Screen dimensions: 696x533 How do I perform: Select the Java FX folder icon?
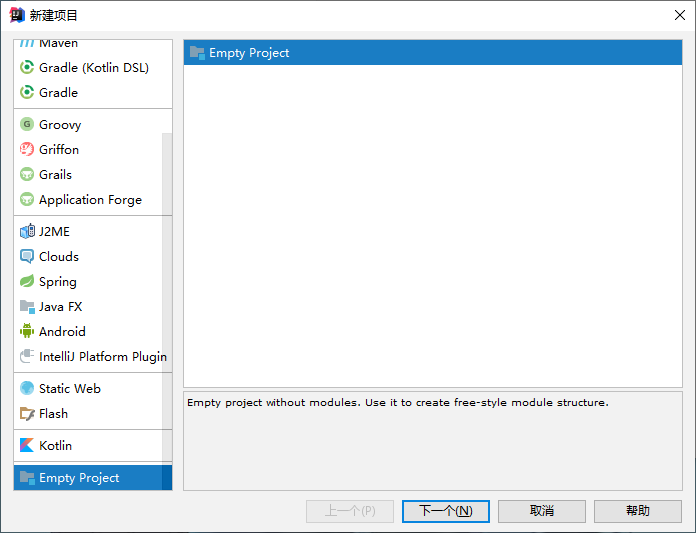pos(27,307)
